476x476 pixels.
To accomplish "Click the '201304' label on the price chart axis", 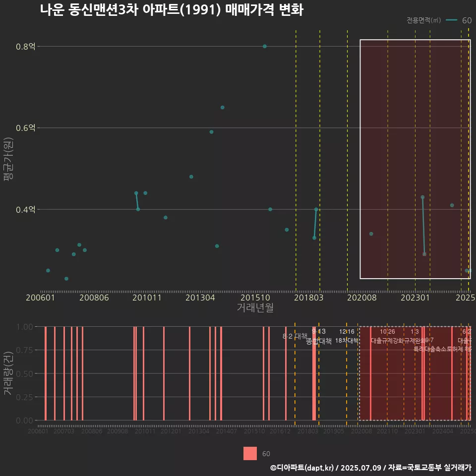I will (x=200, y=297).
